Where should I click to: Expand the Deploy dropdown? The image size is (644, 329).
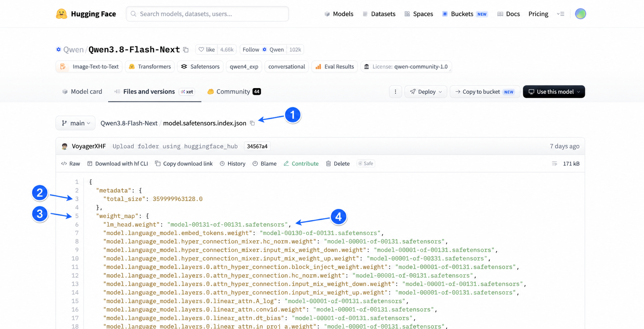coord(426,92)
